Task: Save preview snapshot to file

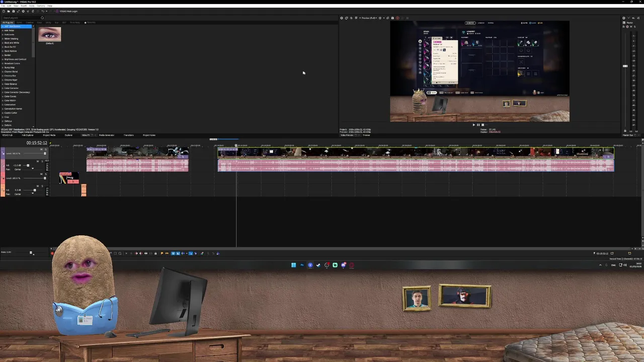Action: pyautogui.click(x=392, y=18)
